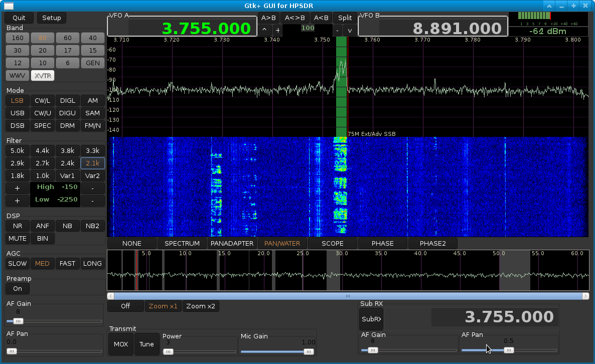Open the Setup dialog
Screen dimensions: 595x364
click(51, 18)
